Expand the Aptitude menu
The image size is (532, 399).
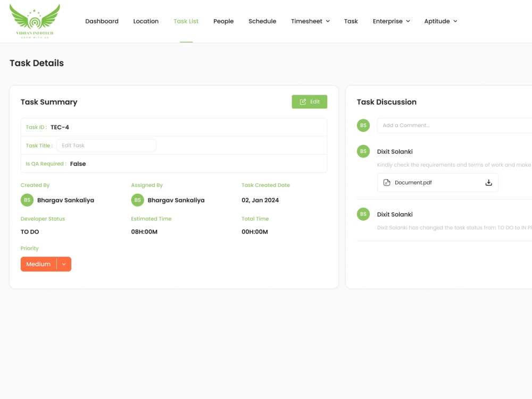440,21
